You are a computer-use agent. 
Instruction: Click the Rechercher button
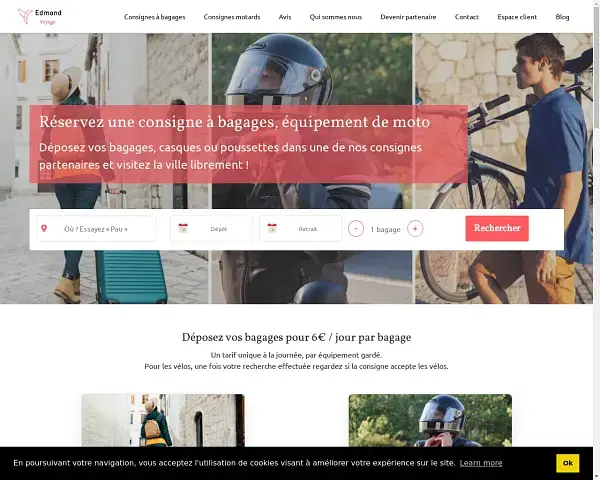tap(497, 229)
